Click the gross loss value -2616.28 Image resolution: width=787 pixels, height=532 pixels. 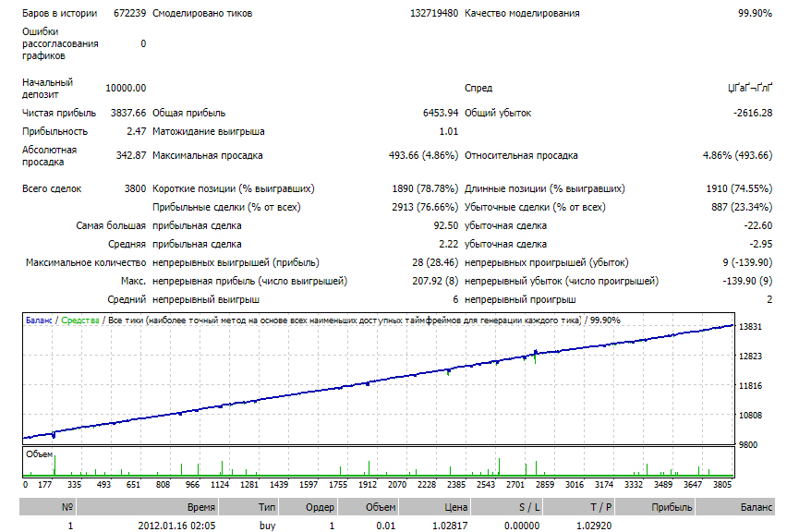tap(753, 113)
